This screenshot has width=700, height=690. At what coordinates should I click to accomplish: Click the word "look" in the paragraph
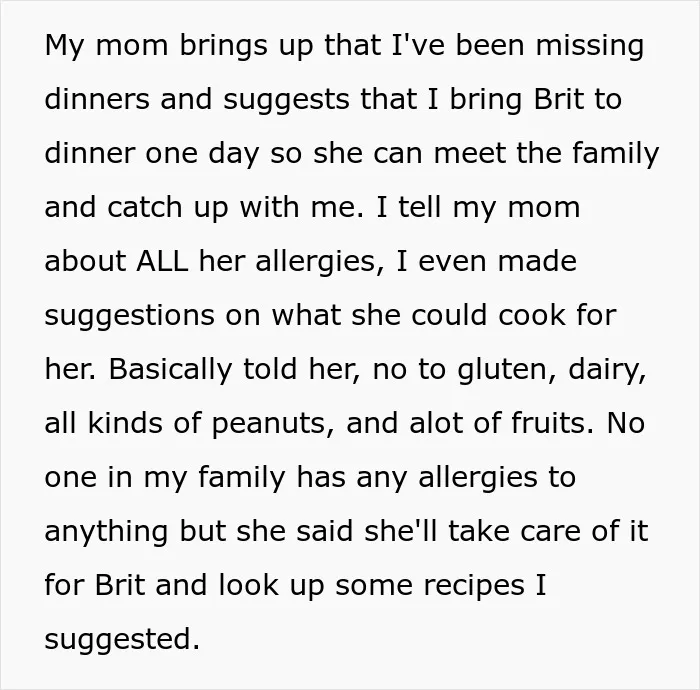pyautogui.click(x=249, y=585)
